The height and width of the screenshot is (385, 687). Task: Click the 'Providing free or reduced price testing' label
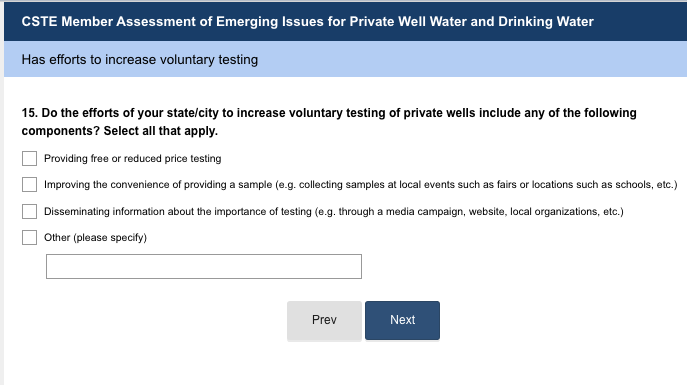[x=132, y=159]
